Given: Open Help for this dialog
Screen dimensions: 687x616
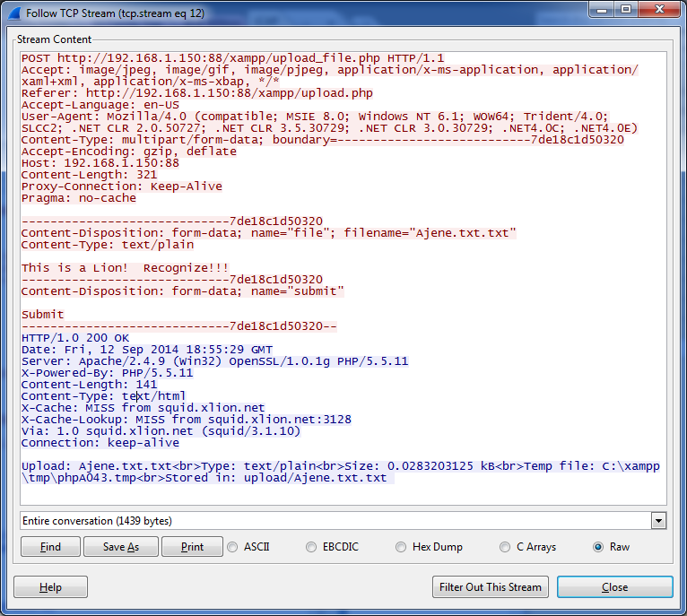Looking at the screenshot, I should pos(51,587).
